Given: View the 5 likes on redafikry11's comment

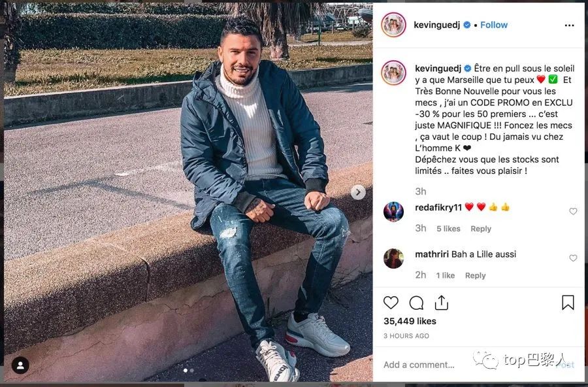Looking at the screenshot, I should point(448,229).
